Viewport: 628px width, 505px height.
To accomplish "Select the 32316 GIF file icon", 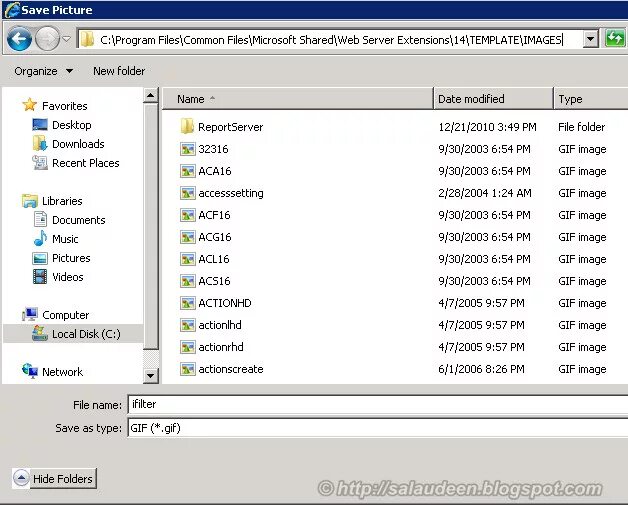I will pos(187,149).
